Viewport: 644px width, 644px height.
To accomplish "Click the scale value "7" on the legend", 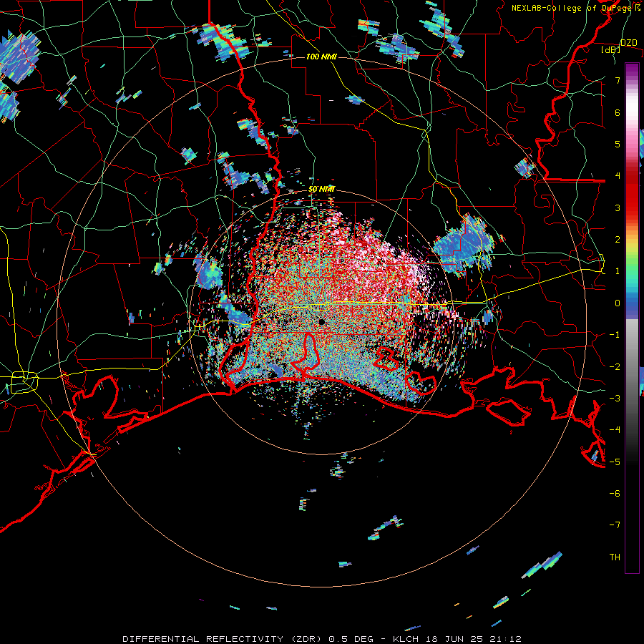I will click(x=618, y=80).
